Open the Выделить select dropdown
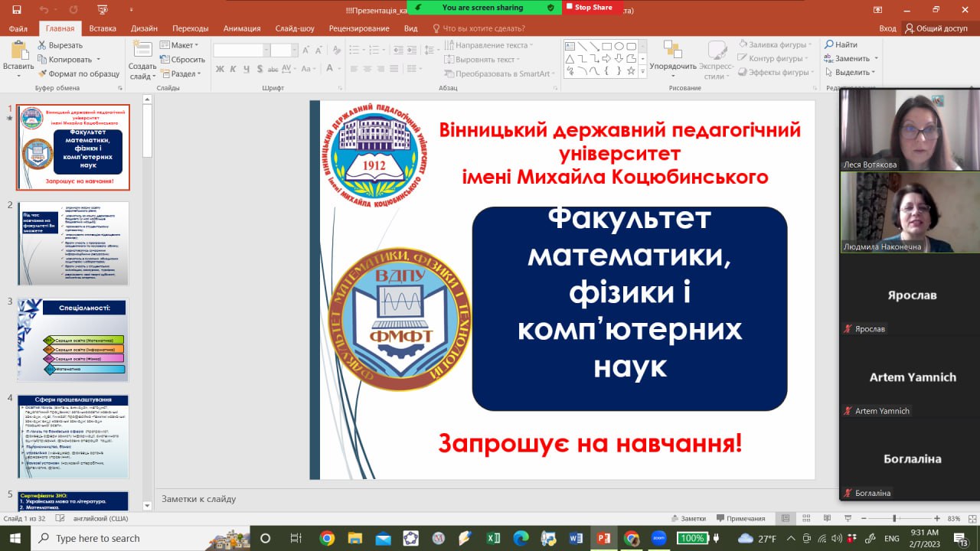Image resolution: width=980 pixels, height=551 pixels. click(850, 73)
